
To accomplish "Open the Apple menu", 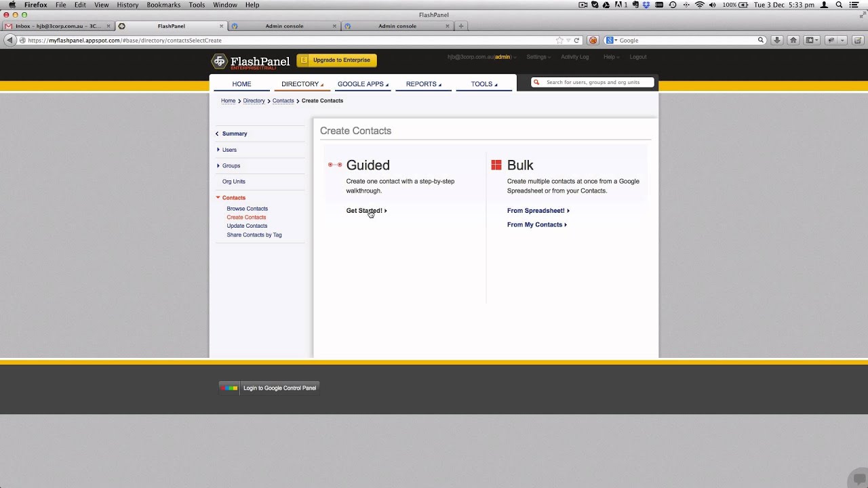I will click(x=12, y=5).
